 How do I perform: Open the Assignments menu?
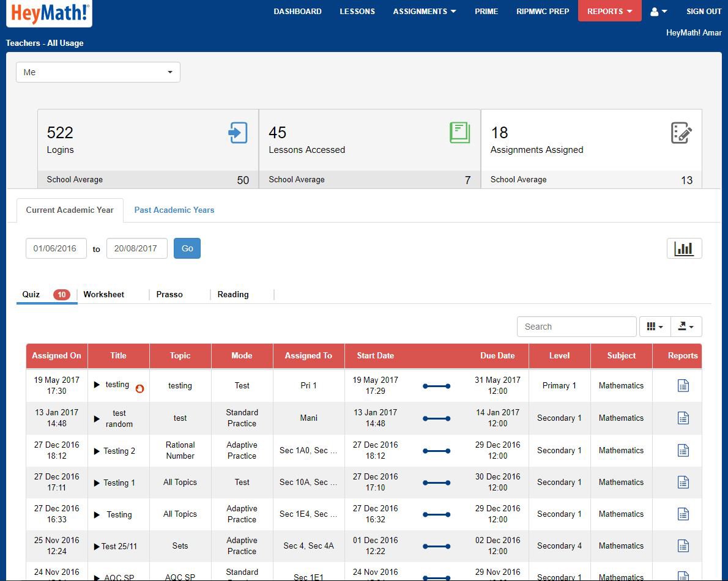(x=425, y=12)
